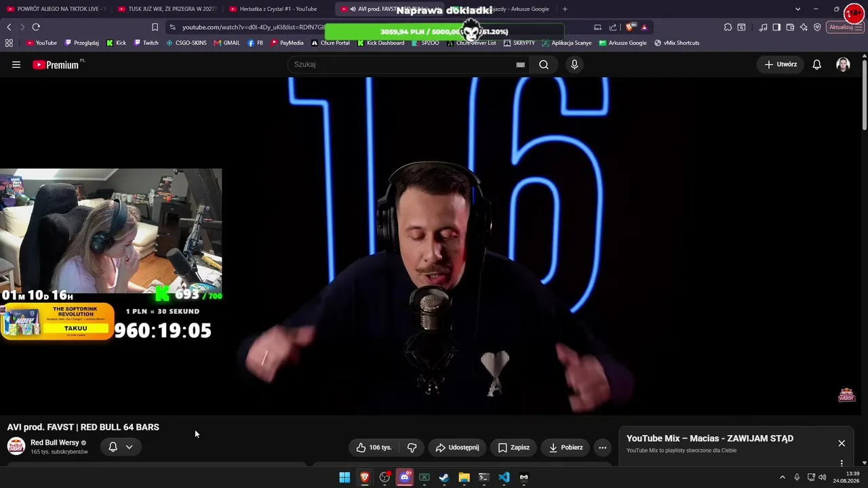Open browser extensions puzzle icon

pos(728,27)
